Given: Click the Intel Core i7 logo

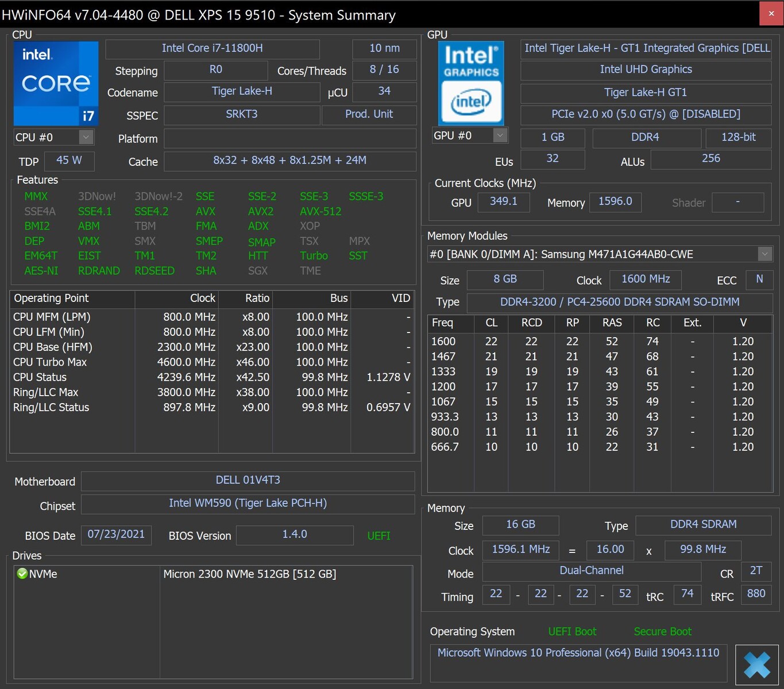Looking at the screenshot, I should tap(56, 83).
